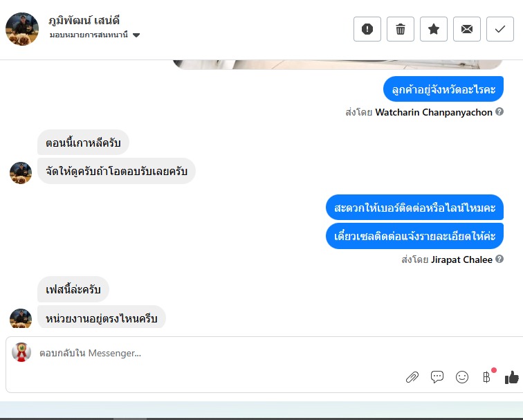Delete conversation using trash icon
This screenshot has width=523, height=420.
(401, 29)
